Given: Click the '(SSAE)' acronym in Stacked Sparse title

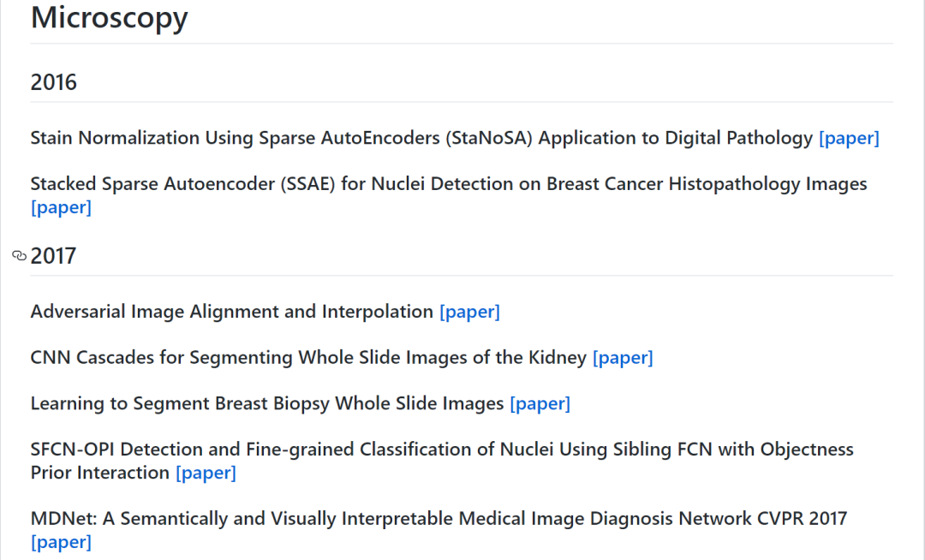Looking at the screenshot, I should point(301,184).
